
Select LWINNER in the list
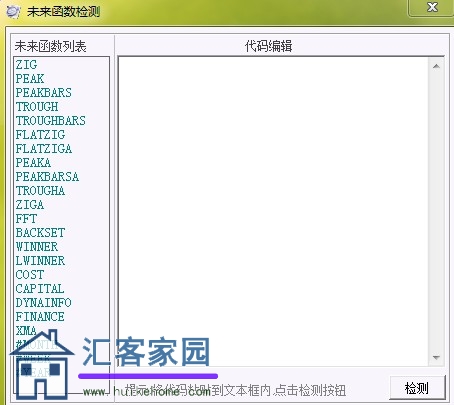pyautogui.click(x=40, y=260)
